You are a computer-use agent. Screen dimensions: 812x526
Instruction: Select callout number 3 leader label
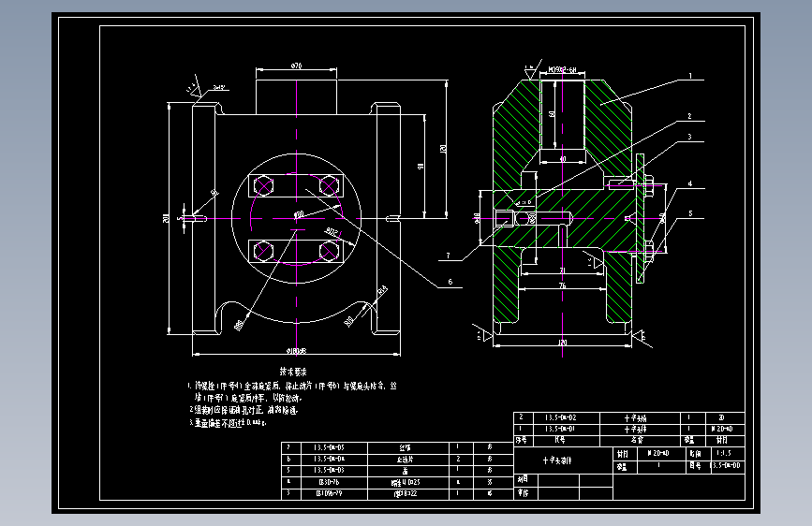point(689,137)
